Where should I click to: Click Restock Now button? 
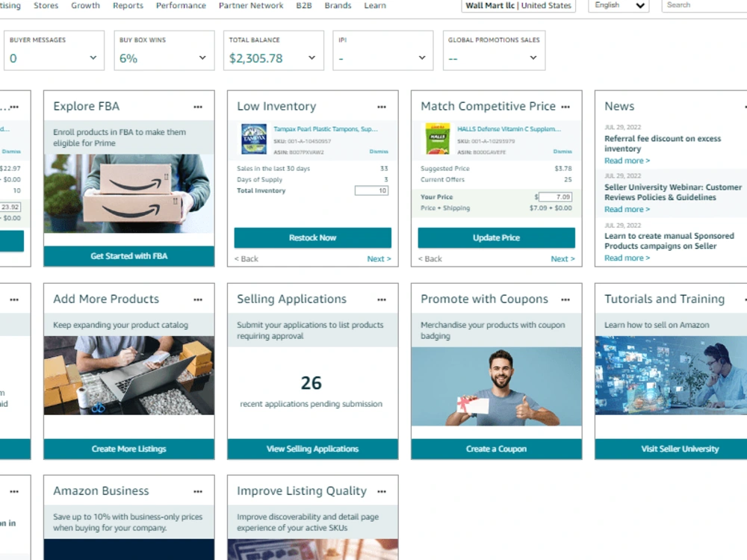click(x=312, y=237)
